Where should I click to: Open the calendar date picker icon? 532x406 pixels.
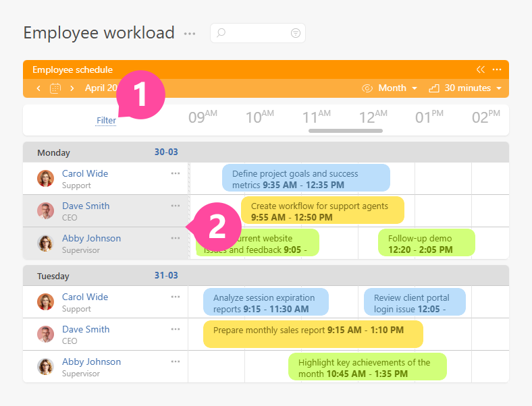(x=55, y=88)
